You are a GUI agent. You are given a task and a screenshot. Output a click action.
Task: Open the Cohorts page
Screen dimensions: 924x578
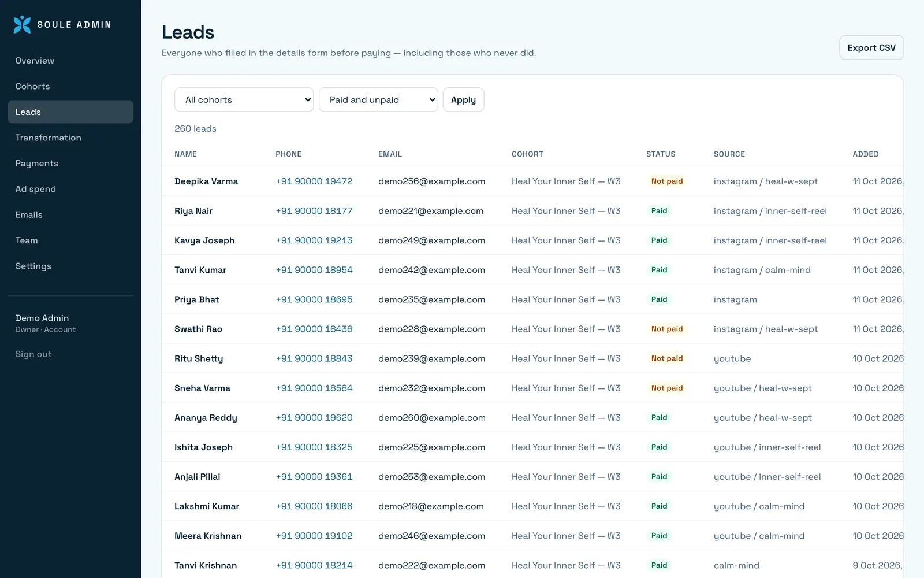pyautogui.click(x=70, y=86)
